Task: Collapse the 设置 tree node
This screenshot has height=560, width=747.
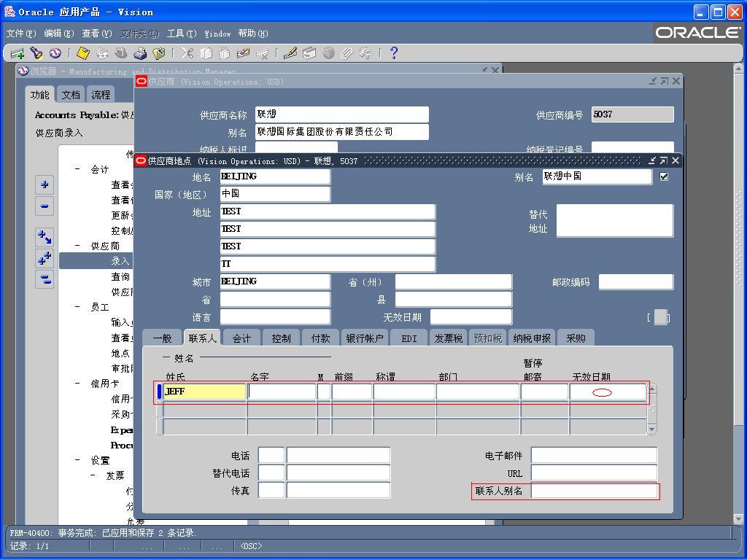Action: pos(77,460)
